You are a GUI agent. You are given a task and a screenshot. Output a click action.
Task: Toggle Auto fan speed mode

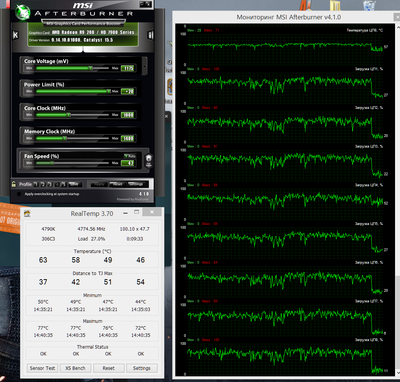pyautogui.click(x=130, y=156)
